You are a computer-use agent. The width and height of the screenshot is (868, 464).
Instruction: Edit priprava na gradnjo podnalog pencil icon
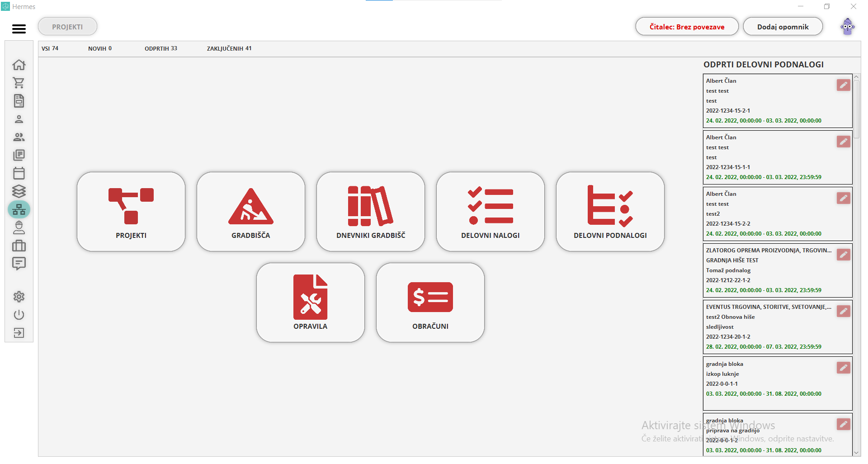point(843,424)
